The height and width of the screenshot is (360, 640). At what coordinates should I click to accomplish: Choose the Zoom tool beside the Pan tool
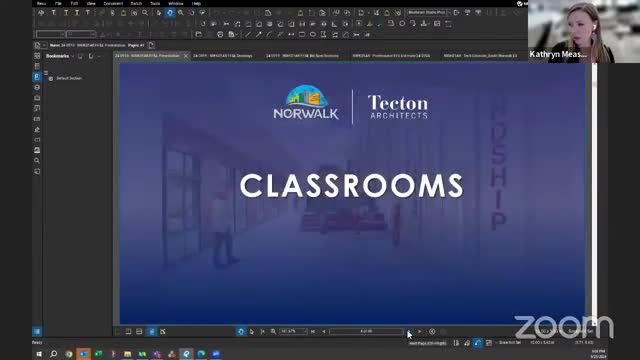[180, 13]
